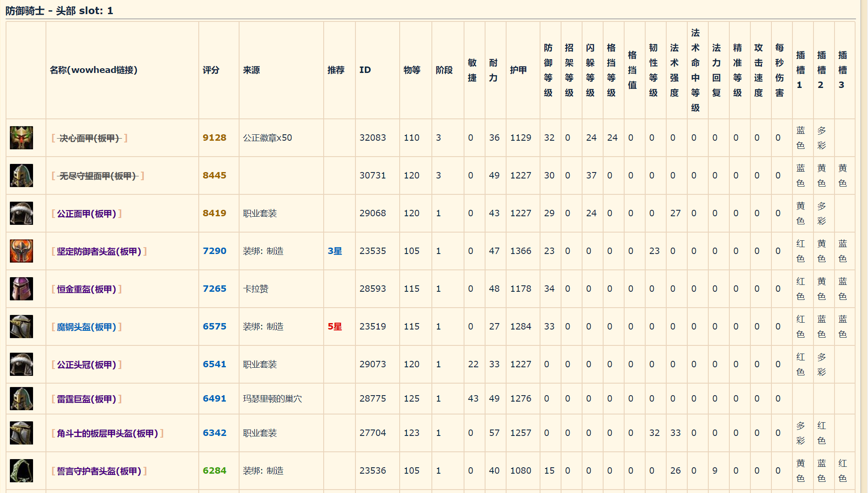Click the 5星 recommendation for 魔钢头盔
Screen dimensions: 868x493
pos(335,327)
